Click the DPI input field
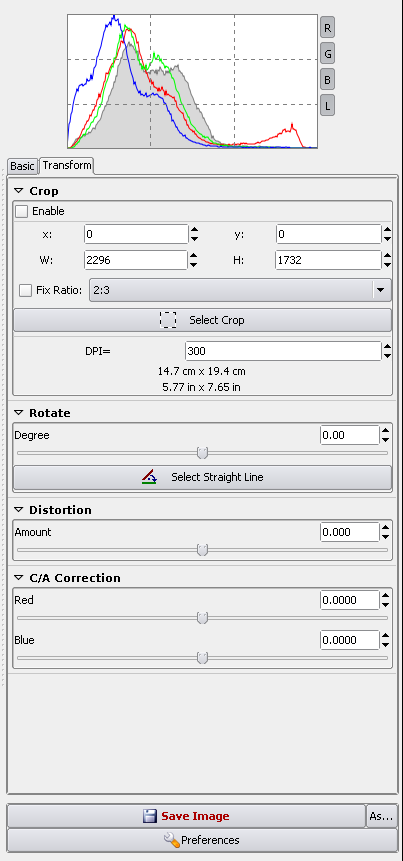 click(283, 351)
